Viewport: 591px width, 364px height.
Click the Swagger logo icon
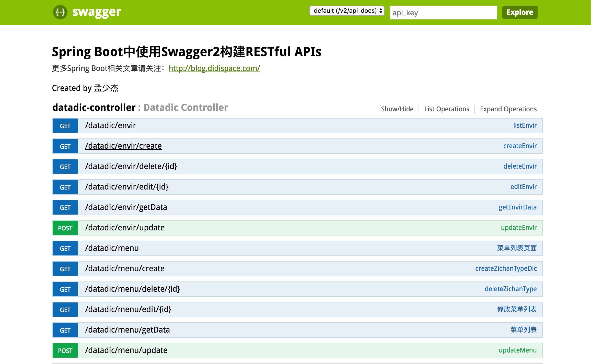60,12
